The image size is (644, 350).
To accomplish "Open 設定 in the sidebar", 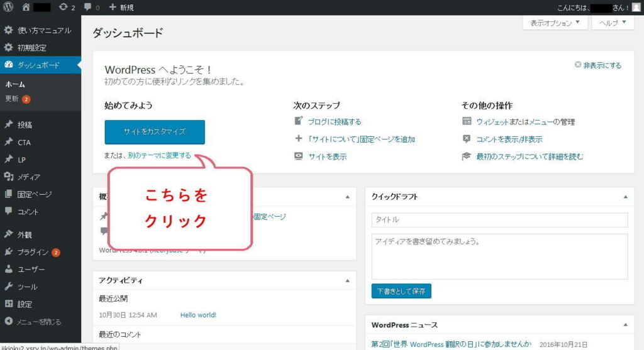I will (x=40, y=304).
